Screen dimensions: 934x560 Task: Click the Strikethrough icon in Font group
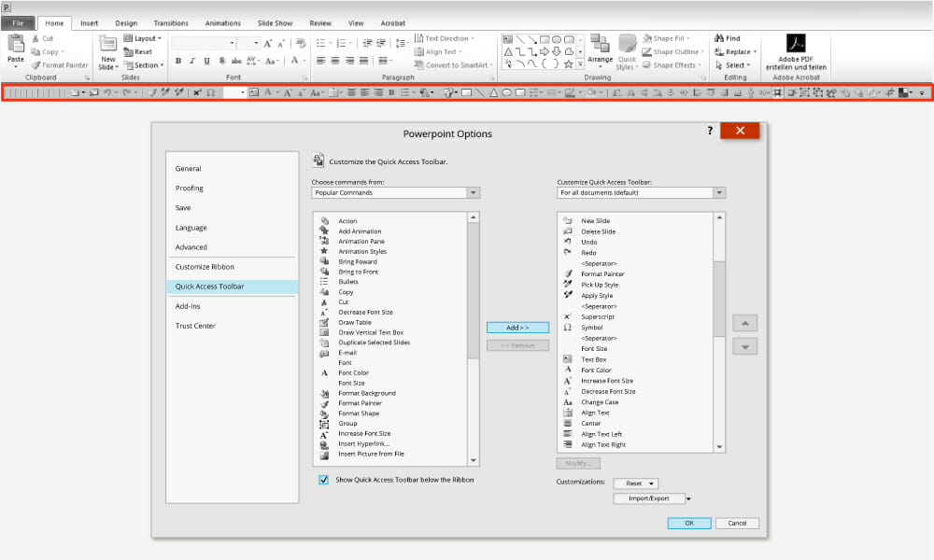pos(236,61)
